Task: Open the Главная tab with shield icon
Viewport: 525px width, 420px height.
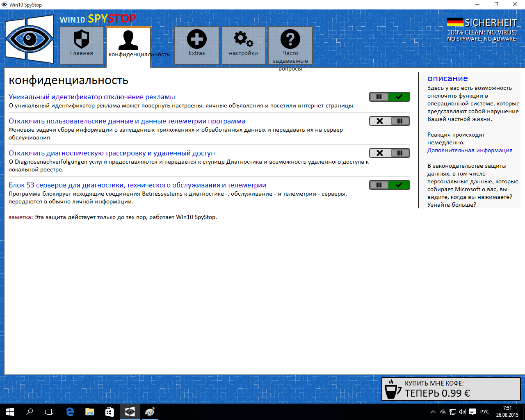Action: (82, 46)
